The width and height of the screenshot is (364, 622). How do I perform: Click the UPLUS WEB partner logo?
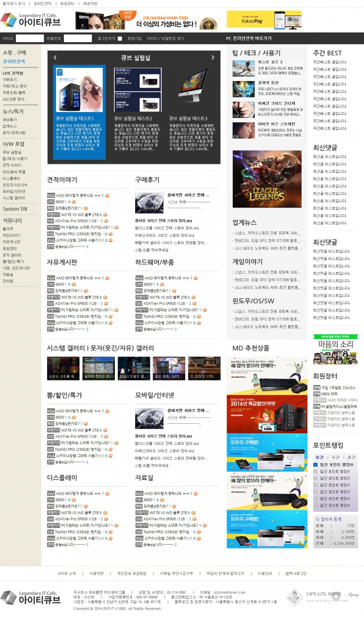[x=323, y=597]
